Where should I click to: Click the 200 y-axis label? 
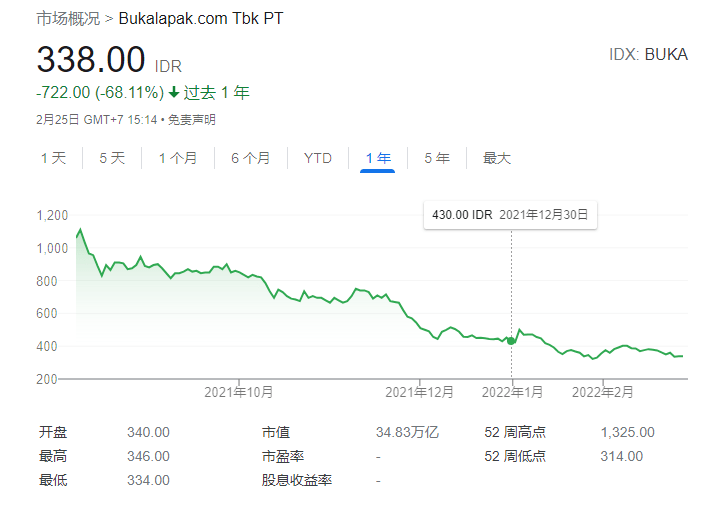pyautogui.click(x=47, y=379)
